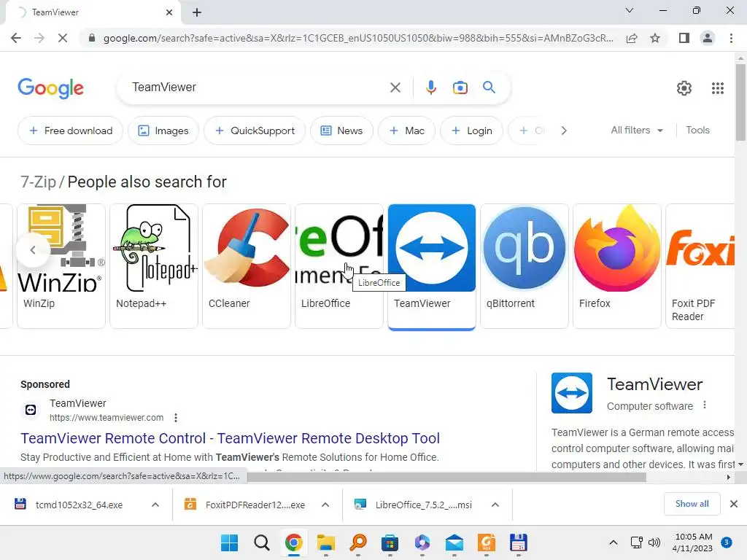Open Chrome three-dot menu

[731, 38]
